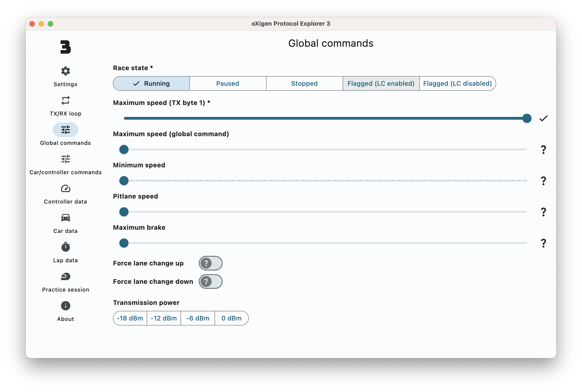Screen dimensions: 582x392
Task: Click the Minimum speed help question mark
Action: pos(543,180)
